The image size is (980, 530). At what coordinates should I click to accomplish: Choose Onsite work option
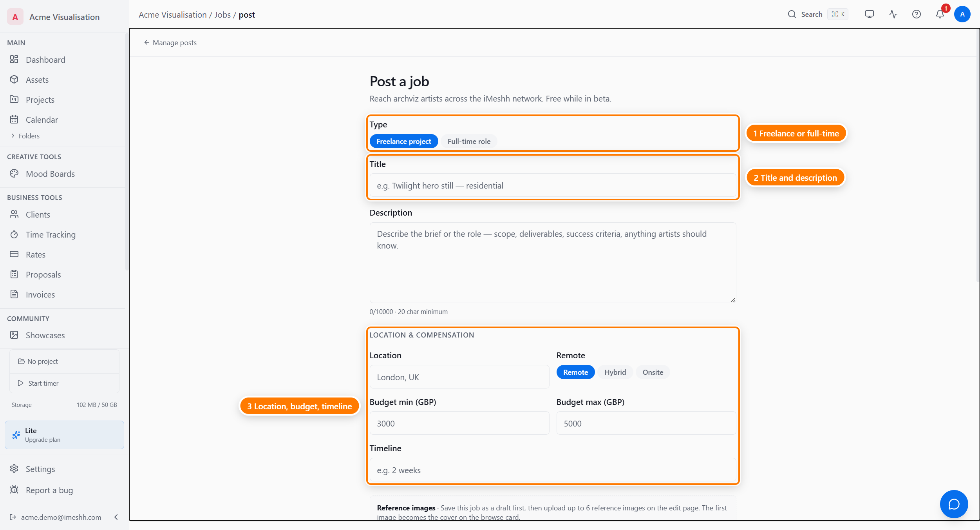(653, 372)
